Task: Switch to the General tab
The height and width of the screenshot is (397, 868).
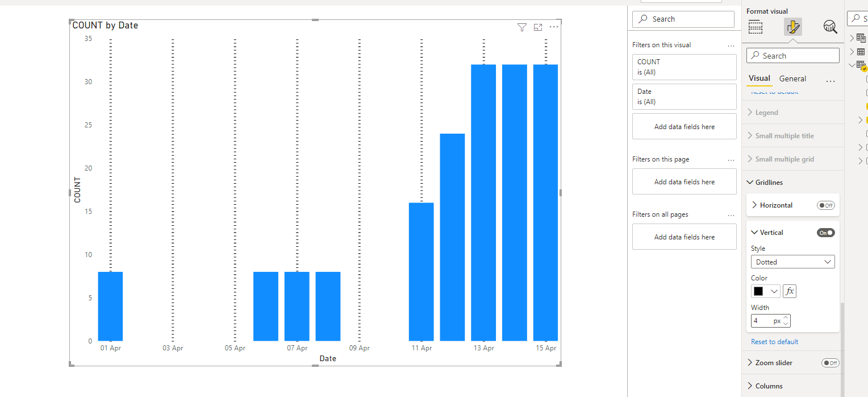Action: tap(792, 79)
